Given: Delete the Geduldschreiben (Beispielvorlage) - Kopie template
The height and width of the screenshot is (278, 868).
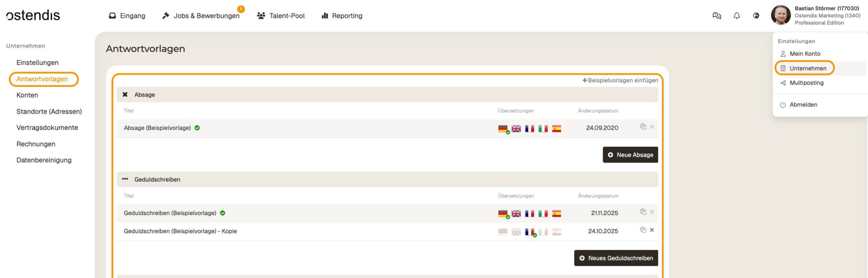Looking at the screenshot, I should coord(652,230).
